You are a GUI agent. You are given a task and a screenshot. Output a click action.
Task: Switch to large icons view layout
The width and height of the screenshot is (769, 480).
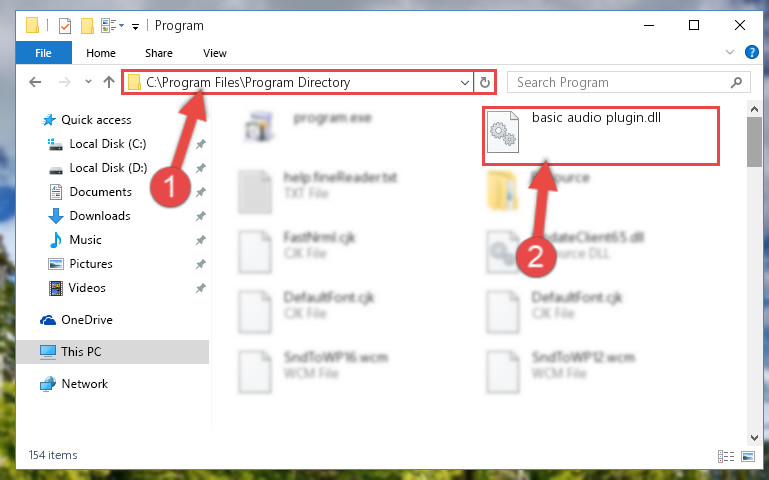coord(748,456)
